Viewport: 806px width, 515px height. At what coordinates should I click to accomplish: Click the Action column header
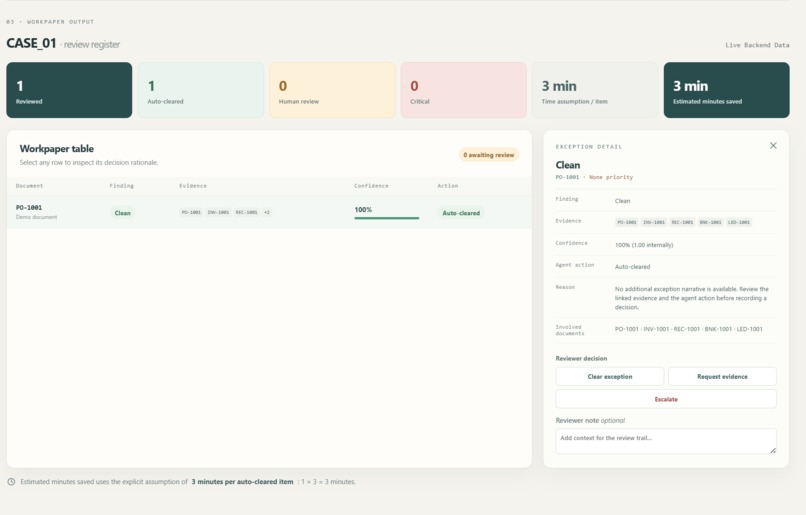click(x=448, y=186)
